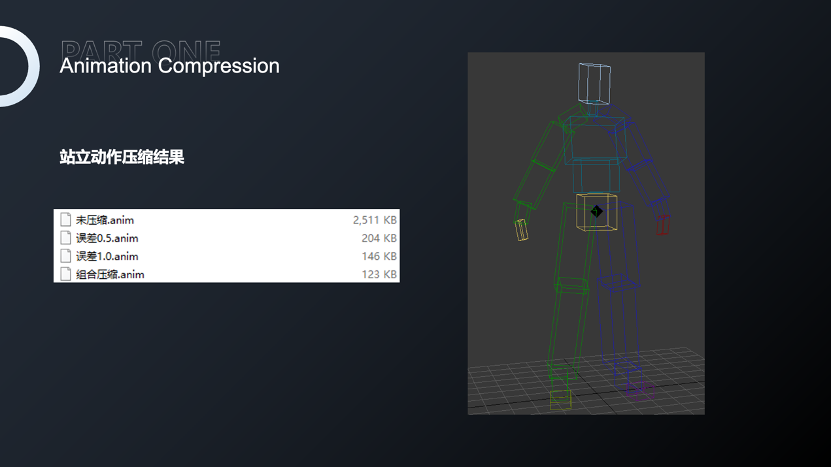Click the 146 KB size value
The width and height of the screenshot is (832, 468).
pos(379,256)
